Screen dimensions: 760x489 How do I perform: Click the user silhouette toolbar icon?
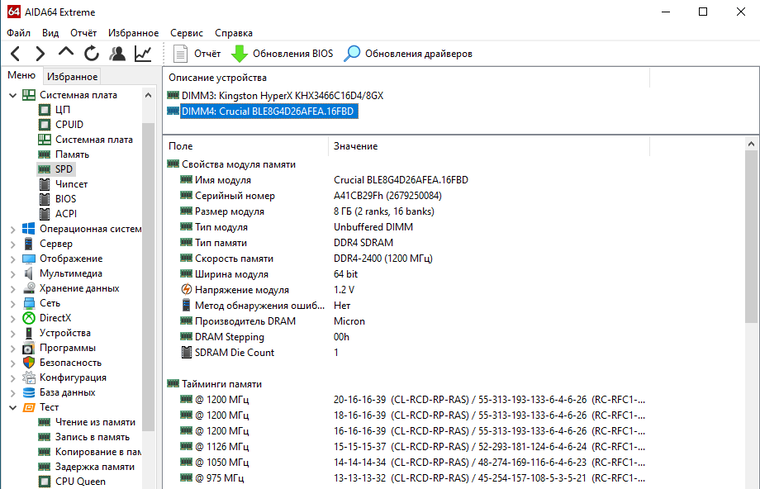[117, 53]
